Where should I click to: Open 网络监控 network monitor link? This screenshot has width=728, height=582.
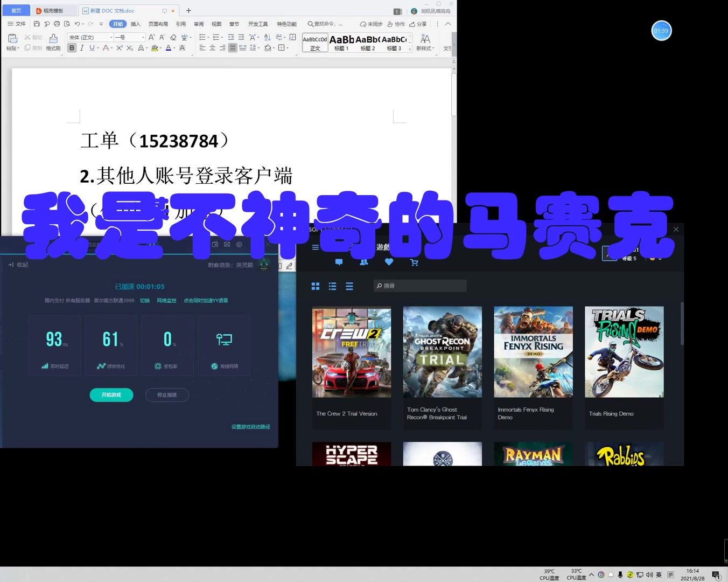pos(166,301)
